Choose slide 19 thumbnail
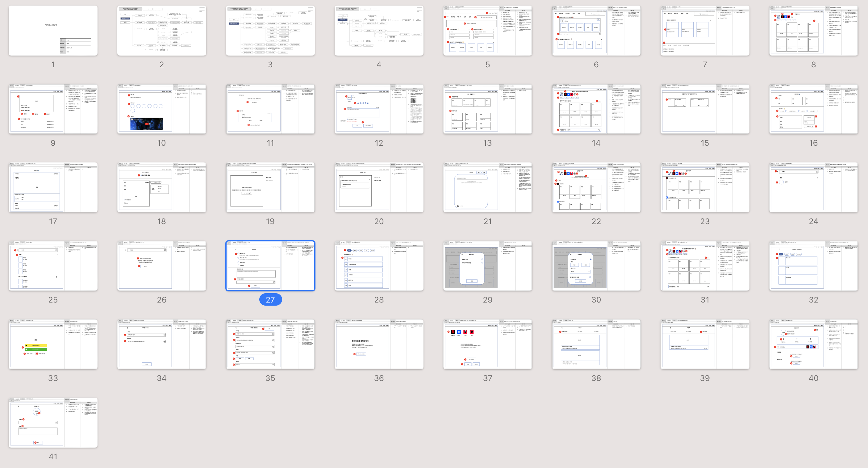This screenshot has height=468, width=868. pyautogui.click(x=270, y=187)
